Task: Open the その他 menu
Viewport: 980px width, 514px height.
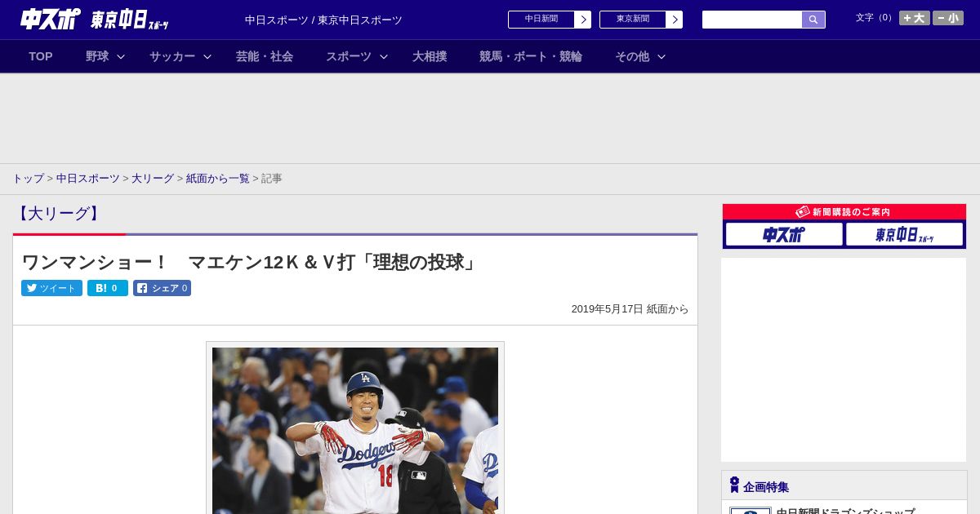Action: pos(632,56)
